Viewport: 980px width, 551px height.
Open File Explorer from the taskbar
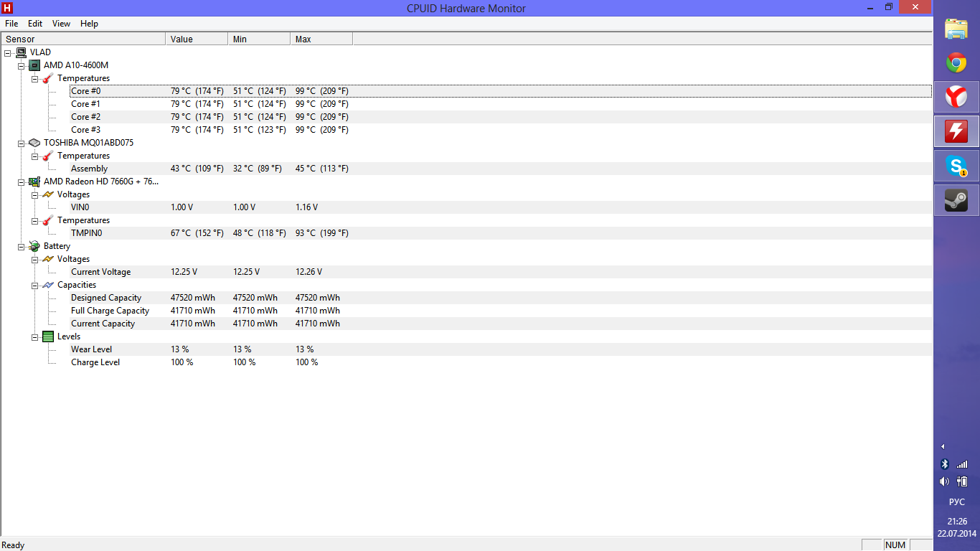point(956,29)
